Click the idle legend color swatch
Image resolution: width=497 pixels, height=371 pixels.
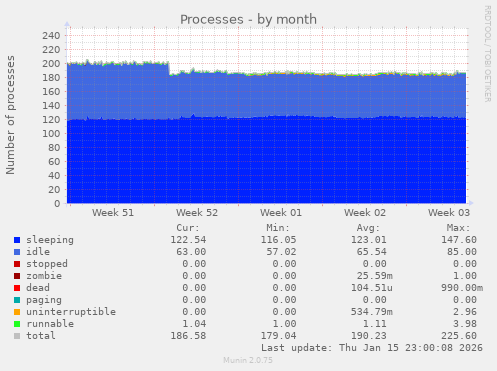click(x=17, y=252)
